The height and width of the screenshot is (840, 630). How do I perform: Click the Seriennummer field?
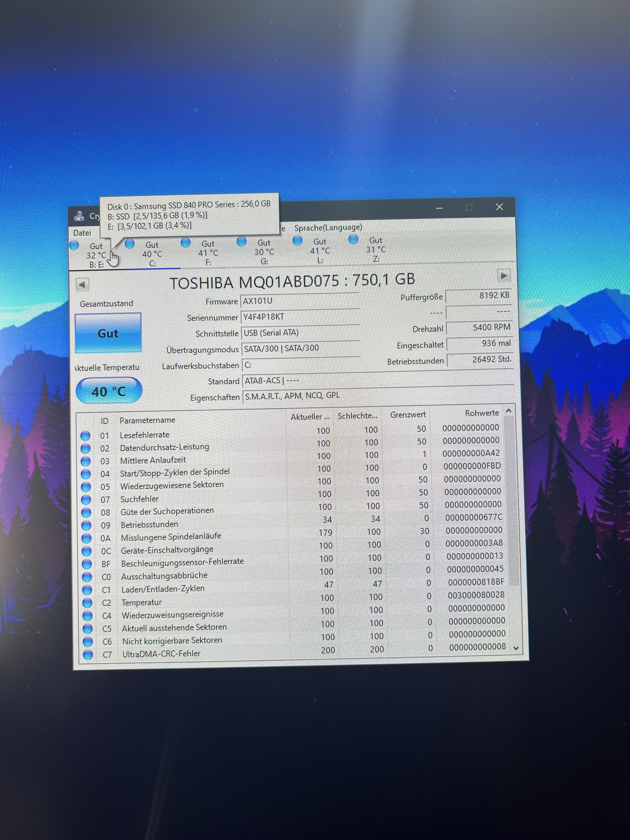pos(300,317)
